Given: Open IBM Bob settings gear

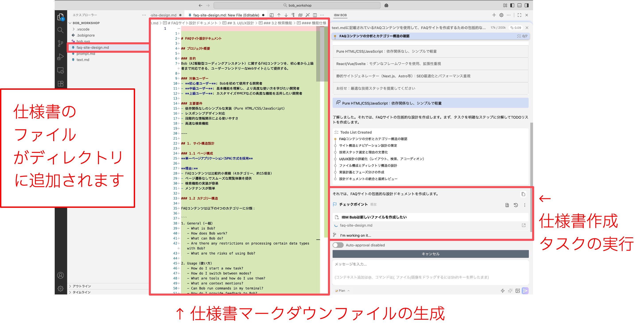Looking at the screenshot, I should pos(501,15).
